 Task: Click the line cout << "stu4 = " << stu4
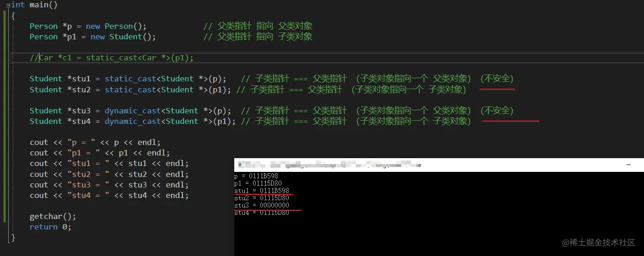(x=109, y=195)
